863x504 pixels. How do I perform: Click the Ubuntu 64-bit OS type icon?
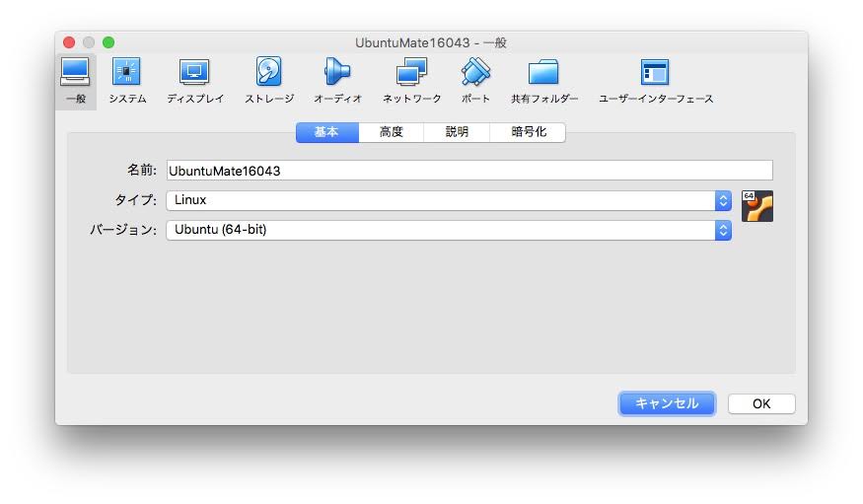point(756,206)
